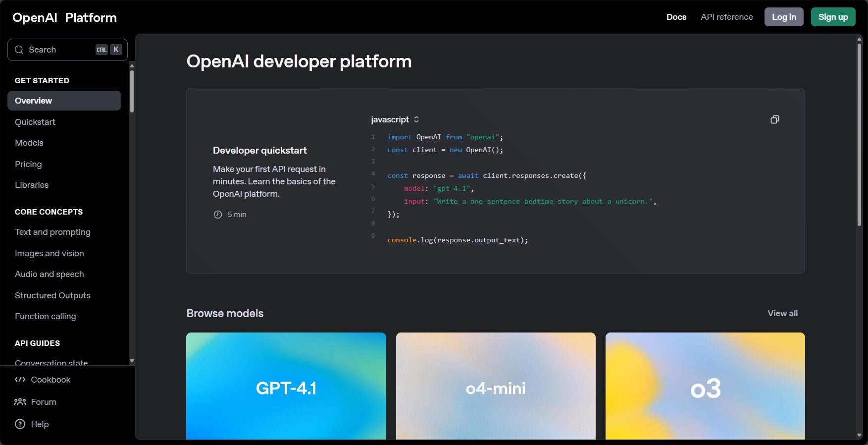This screenshot has height=445, width=868.
Task: Open Images and vision guide
Action: pos(50,253)
